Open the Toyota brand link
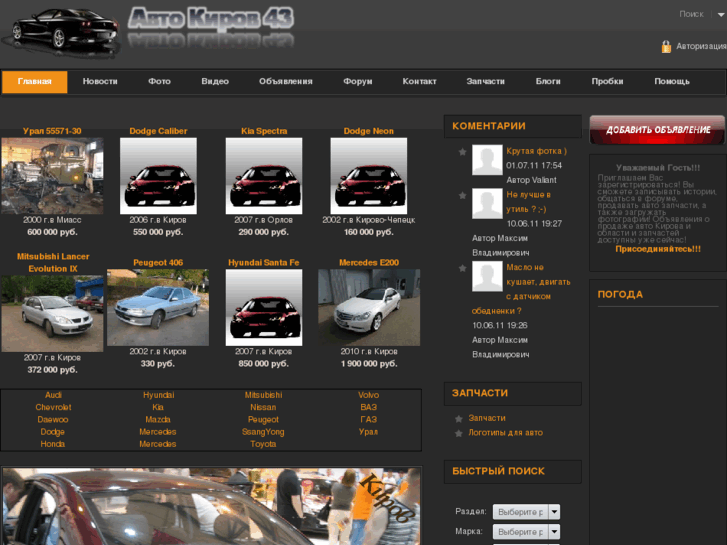This screenshot has height=545, width=727. (263, 444)
